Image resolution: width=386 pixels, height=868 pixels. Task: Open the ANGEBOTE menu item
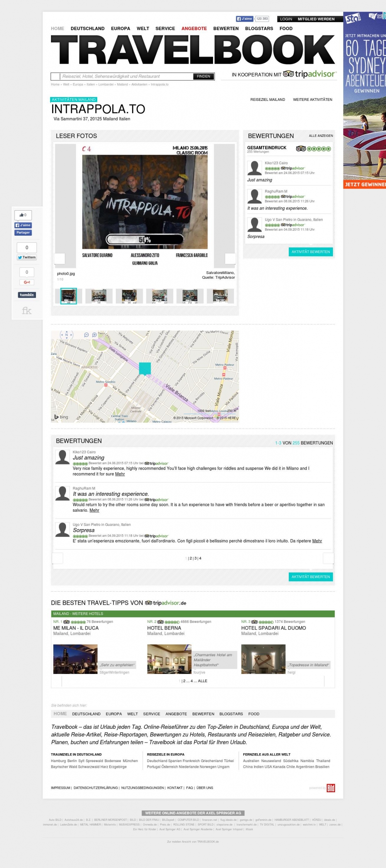coord(194,29)
